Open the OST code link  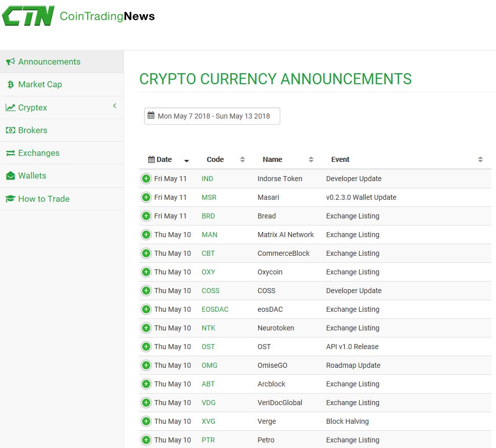coord(208,347)
